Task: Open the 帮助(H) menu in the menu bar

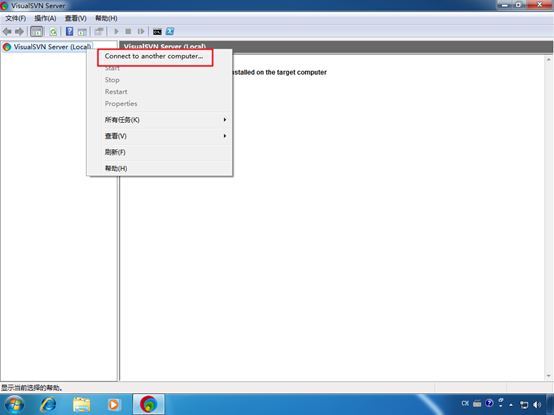Action: click(106, 18)
